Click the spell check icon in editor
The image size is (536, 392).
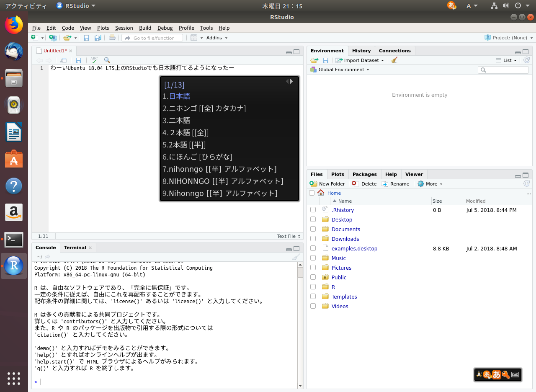pyautogui.click(x=94, y=60)
